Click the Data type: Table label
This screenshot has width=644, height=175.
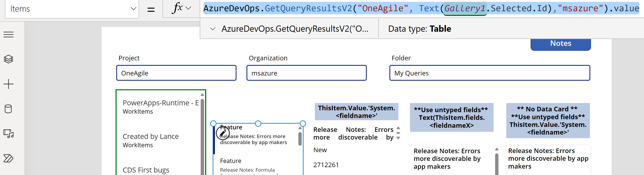(419, 29)
